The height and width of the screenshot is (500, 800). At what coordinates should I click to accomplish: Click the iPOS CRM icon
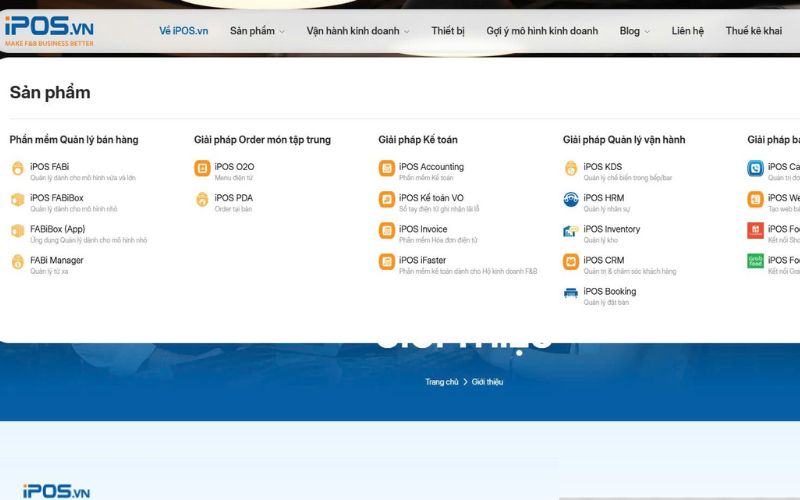[571, 262]
